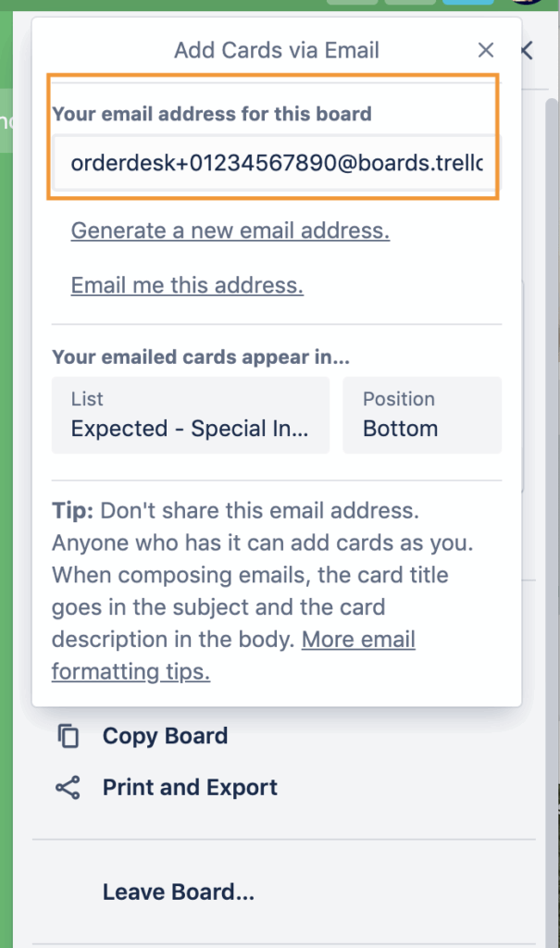Click the blue button in top bar

pyautogui.click(x=467, y=3)
